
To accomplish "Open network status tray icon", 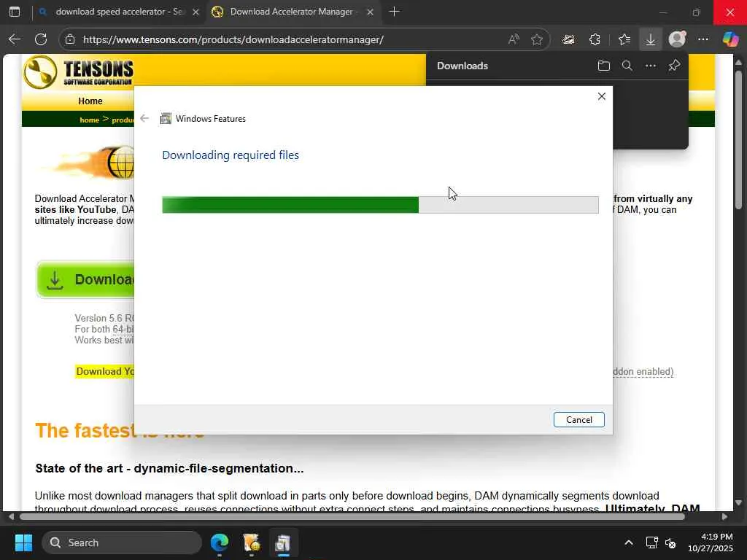I will 651,542.
